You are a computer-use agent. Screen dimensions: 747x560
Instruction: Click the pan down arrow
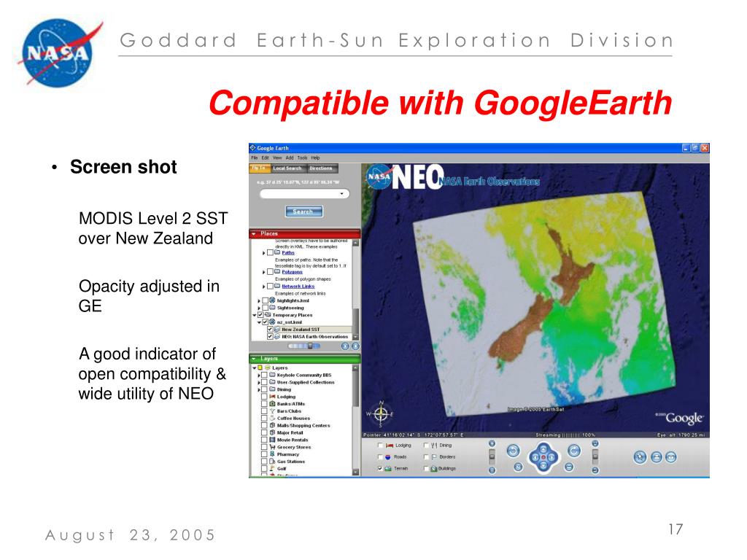tap(543, 466)
